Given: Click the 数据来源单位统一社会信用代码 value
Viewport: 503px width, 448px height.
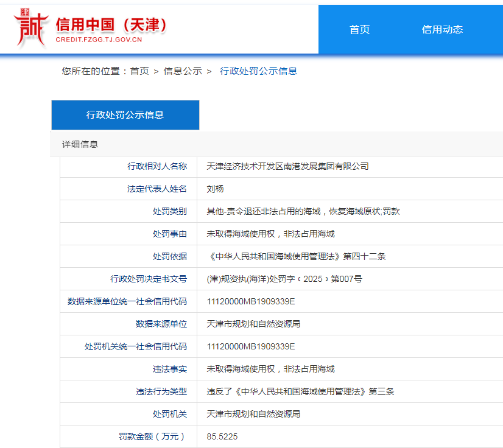Looking at the screenshot, I should coord(250,301).
